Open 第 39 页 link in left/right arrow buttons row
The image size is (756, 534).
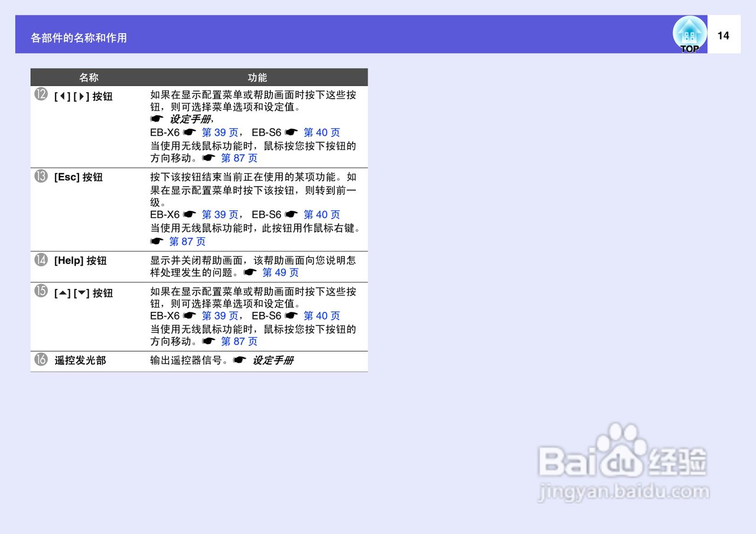tap(220, 133)
